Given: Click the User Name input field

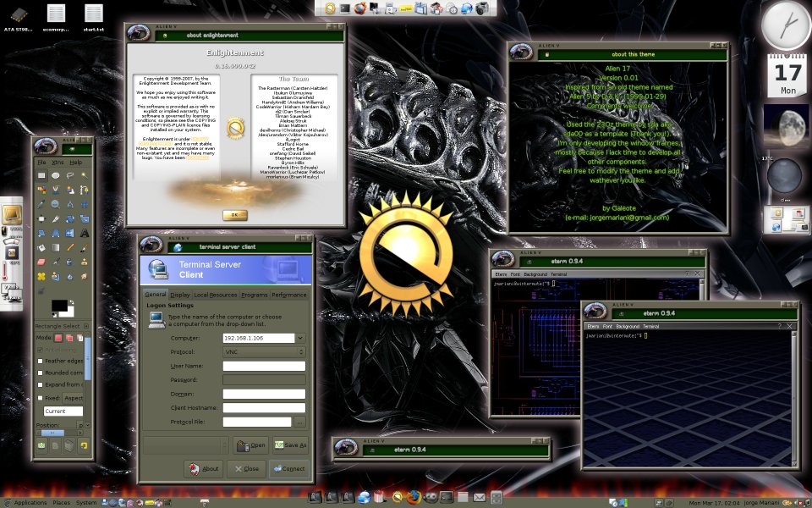Looking at the screenshot, I should point(264,366).
